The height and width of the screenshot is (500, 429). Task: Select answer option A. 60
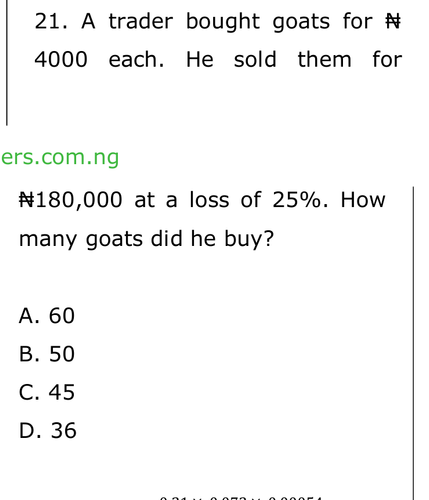(x=47, y=316)
